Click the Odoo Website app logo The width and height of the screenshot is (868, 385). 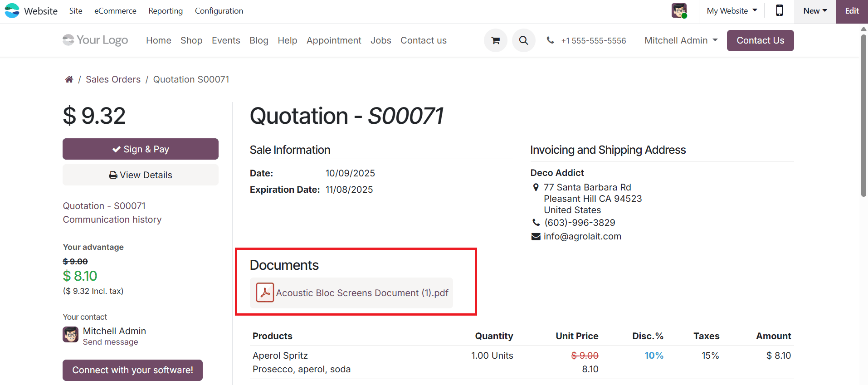pos(12,11)
